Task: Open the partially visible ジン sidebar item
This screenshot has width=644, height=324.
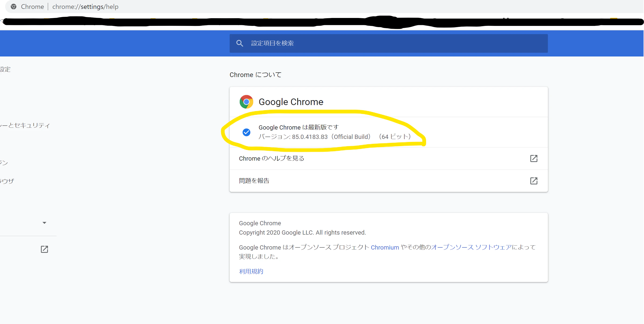Action: pos(4,163)
